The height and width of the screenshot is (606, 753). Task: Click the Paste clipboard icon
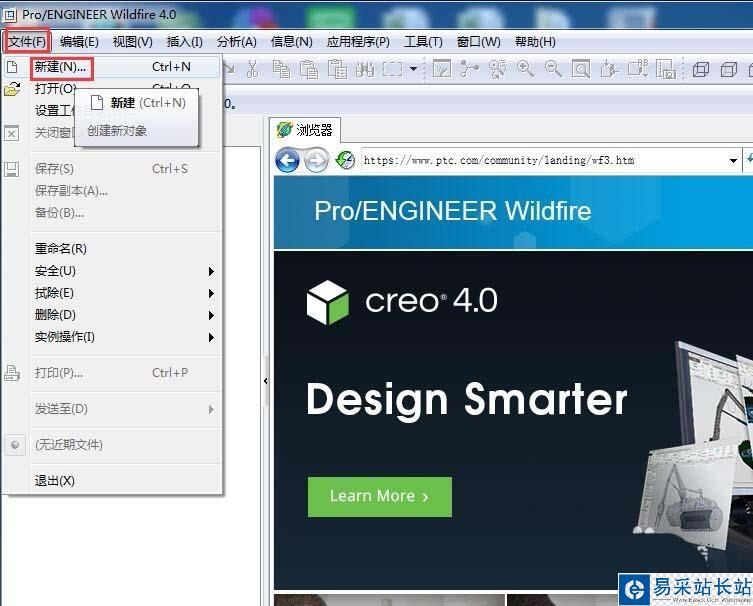point(309,70)
